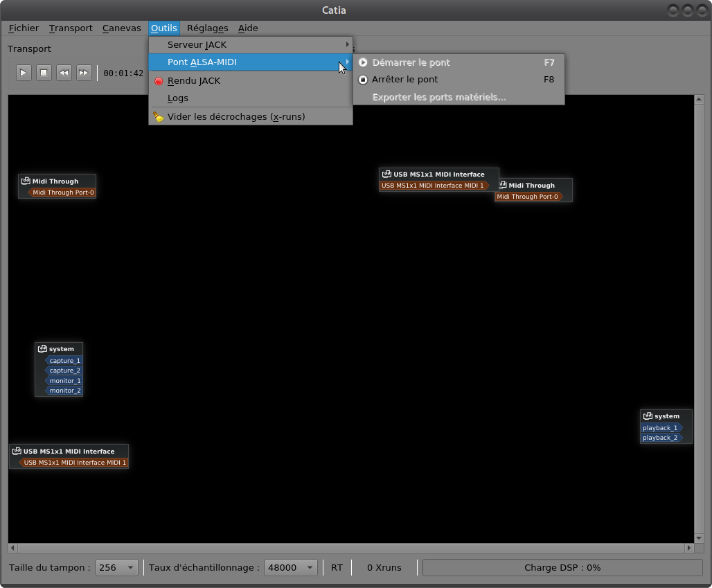
Task: Click the play icon beside Démarrer le pont
Action: click(x=363, y=62)
